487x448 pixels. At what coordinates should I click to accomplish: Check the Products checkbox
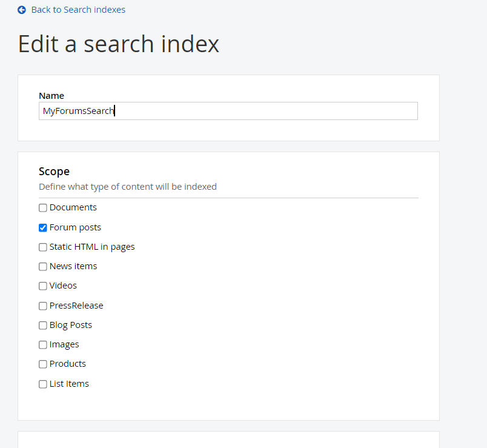tap(43, 364)
